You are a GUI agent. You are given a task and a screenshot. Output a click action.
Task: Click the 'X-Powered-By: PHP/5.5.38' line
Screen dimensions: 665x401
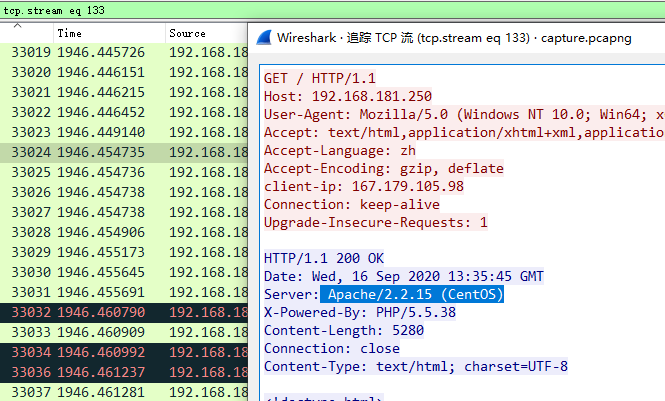point(360,312)
